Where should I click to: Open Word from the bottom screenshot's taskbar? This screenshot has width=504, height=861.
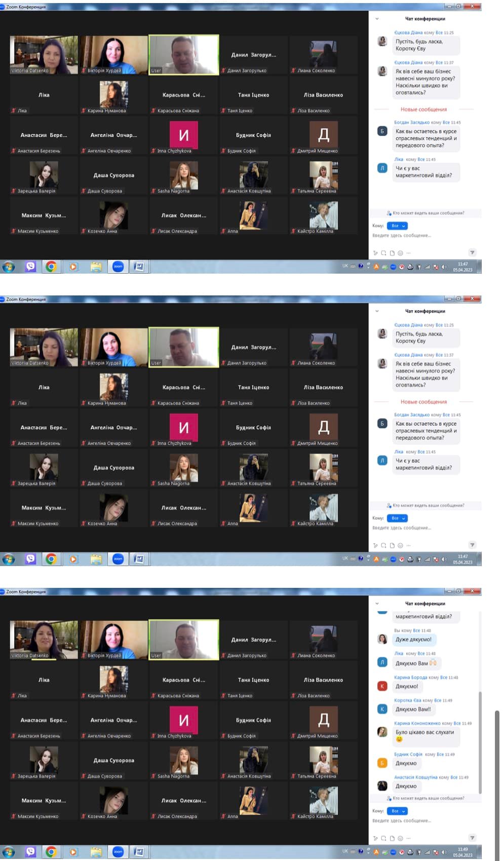point(139,852)
